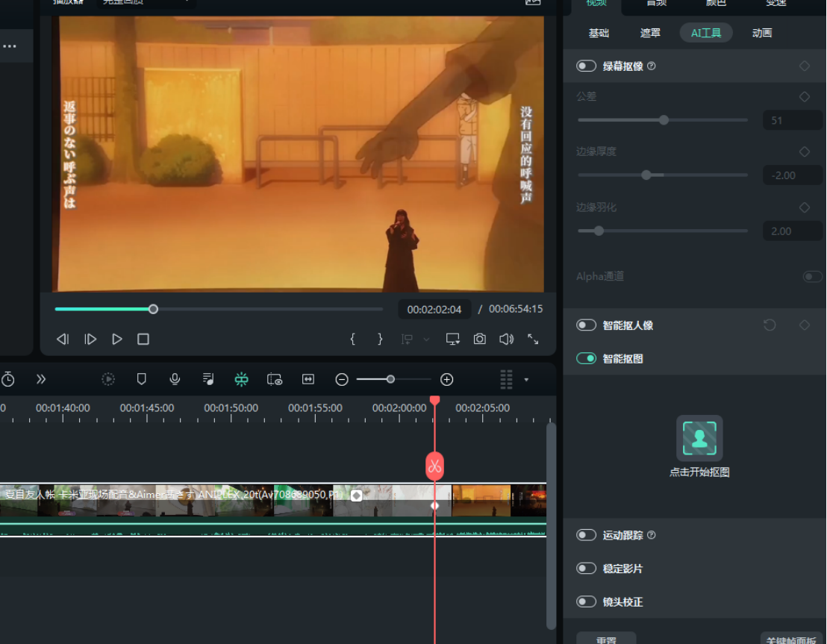Click the green auto-ripple snapping icon
This screenshot has width=827, height=644.
pos(241,379)
